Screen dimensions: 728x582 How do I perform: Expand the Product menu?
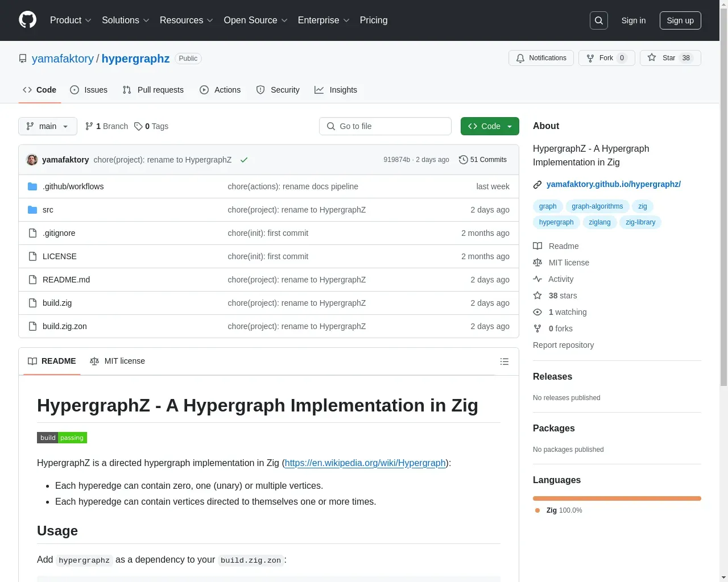(x=71, y=20)
